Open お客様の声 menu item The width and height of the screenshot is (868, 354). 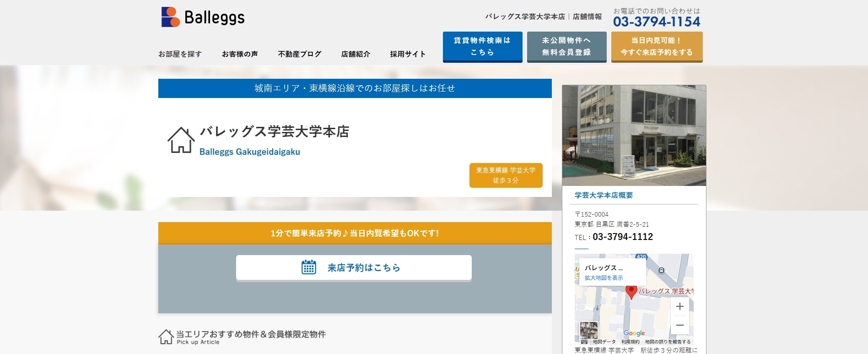coord(240,54)
